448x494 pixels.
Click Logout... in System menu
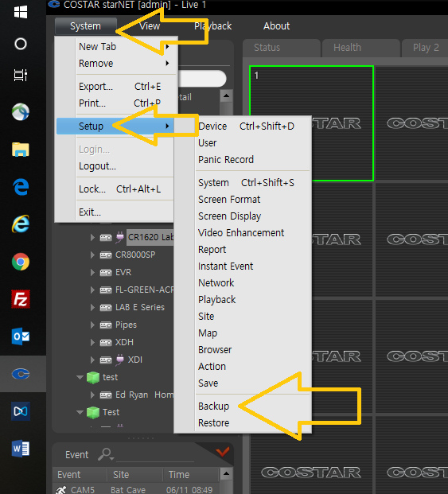click(97, 166)
